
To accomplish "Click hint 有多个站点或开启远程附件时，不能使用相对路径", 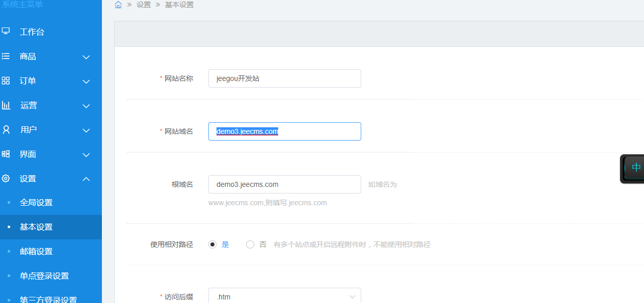I will [x=352, y=244].
